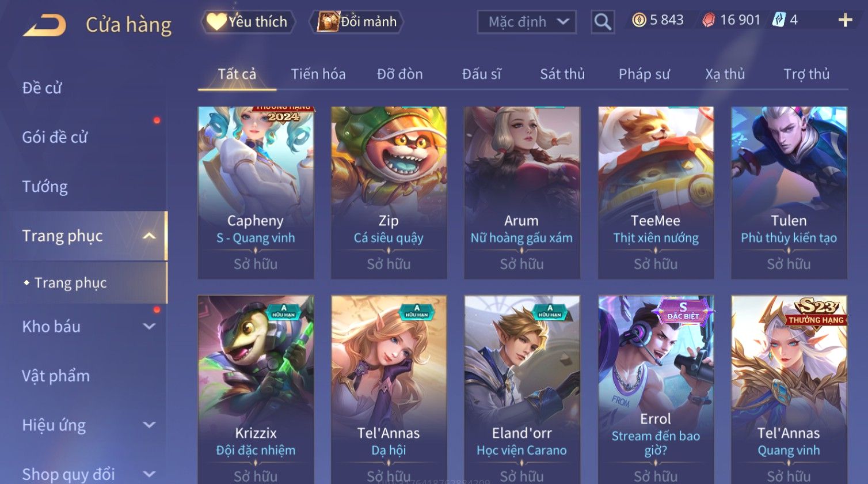This screenshot has width=868, height=484.
Task: Expand the Hiệu ứng sidebar section
Action: tap(149, 425)
